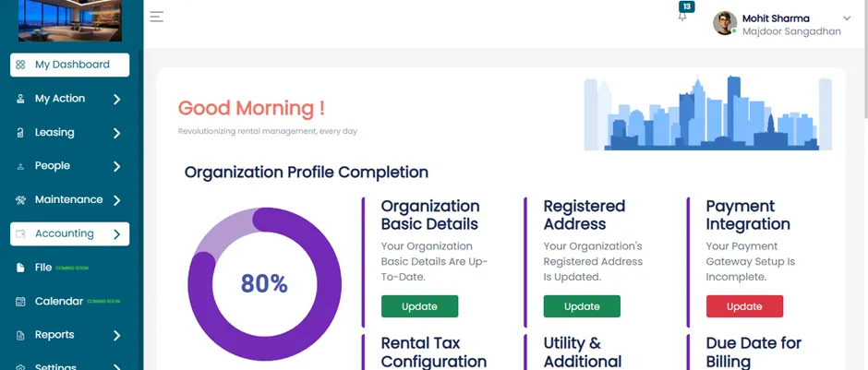The width and height of the screenshot is (868, 370).
Task: Click the hamburger menu icon
Action: tap(157, 17)
